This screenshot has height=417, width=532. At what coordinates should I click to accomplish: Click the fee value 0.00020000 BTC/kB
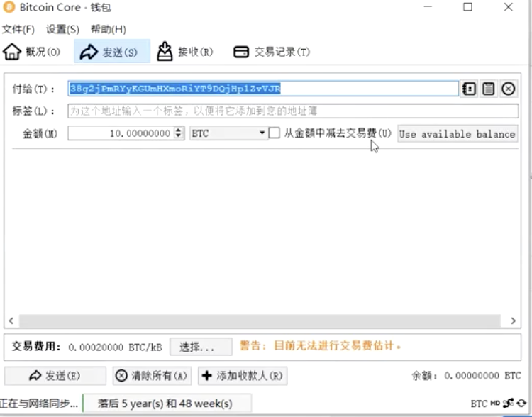(x=115, y=347)
